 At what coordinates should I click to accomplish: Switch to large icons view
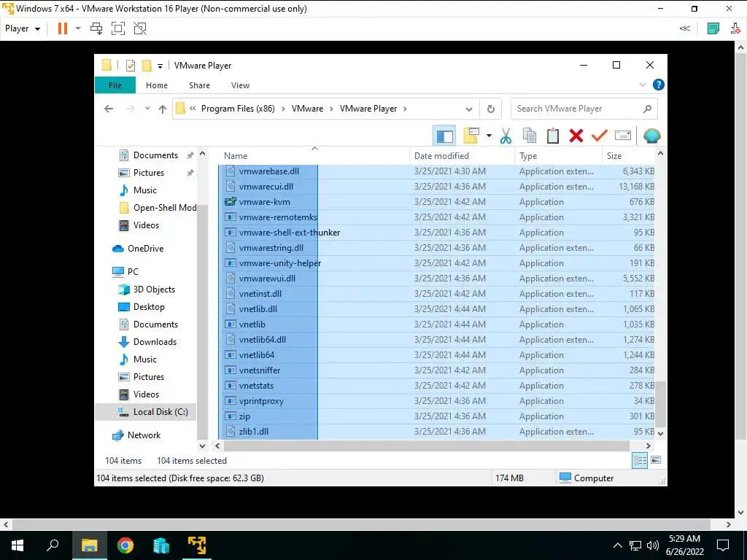(656, 460)
